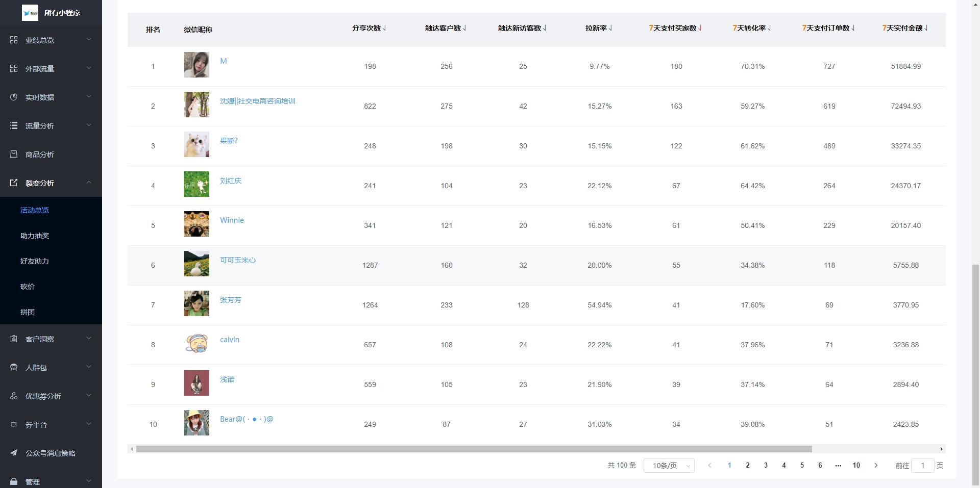Viewport: 980px width, 488px height.
Task: Click the 人群包 sidebar icon
Action: [x=14, y=367]
